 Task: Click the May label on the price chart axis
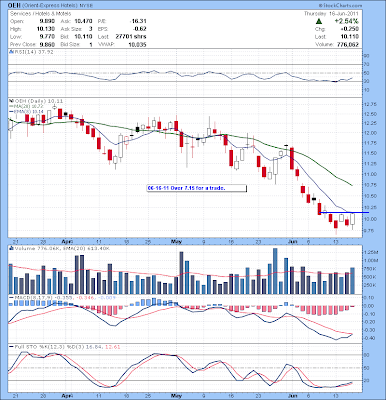pyautogui.click(x=177, y=241)
